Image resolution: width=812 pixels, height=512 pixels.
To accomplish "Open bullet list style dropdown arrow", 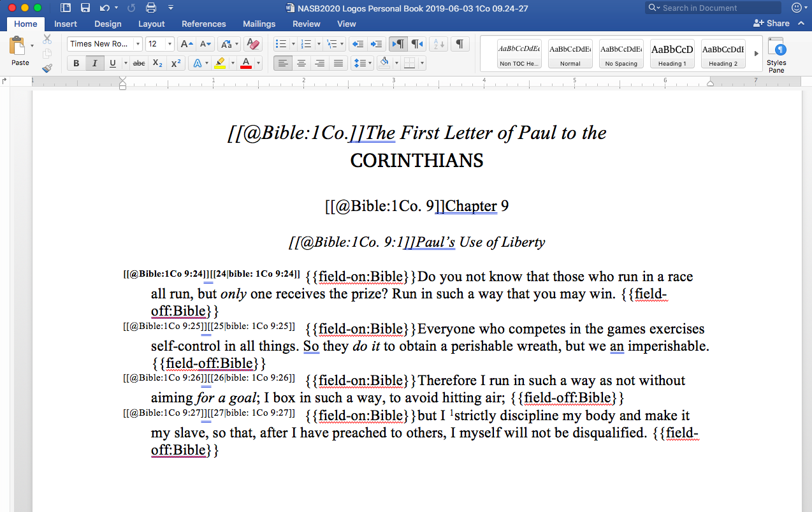I will (x=293, y=44).
